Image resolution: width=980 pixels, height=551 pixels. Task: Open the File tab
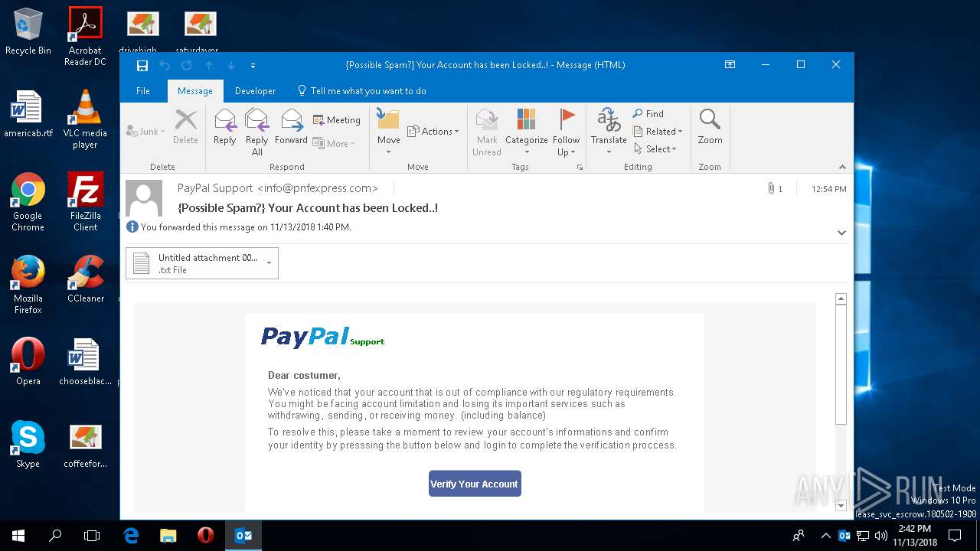[x=143, y=91]
